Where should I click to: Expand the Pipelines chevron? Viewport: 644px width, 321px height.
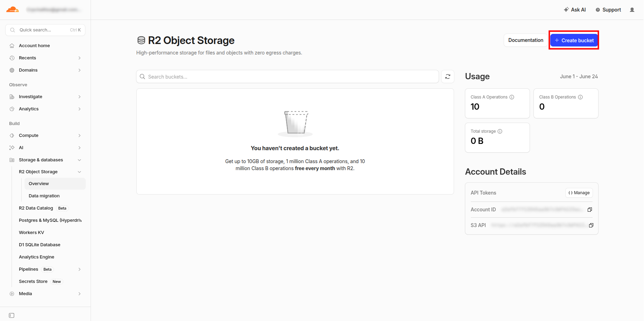point(79,269)
